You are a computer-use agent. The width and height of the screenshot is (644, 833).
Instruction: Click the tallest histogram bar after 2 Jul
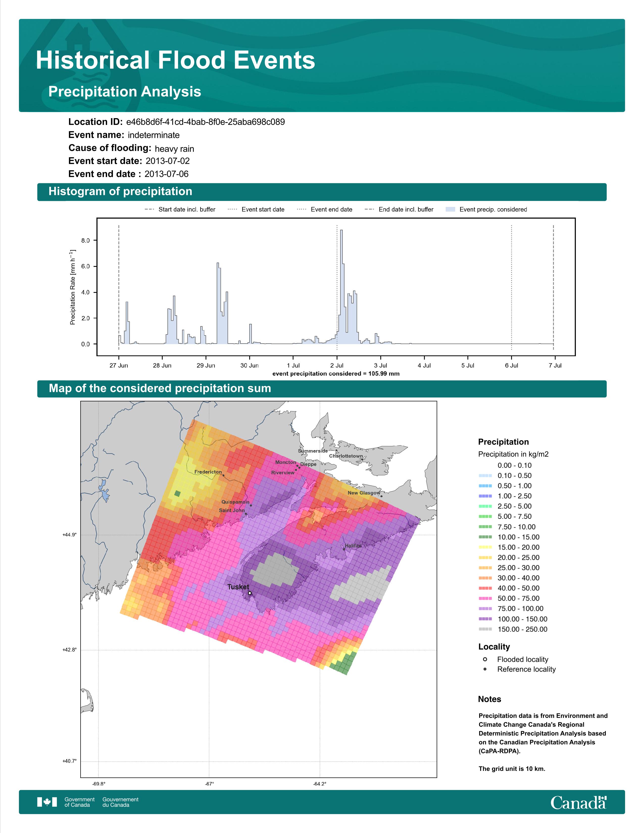pos(341,287)
